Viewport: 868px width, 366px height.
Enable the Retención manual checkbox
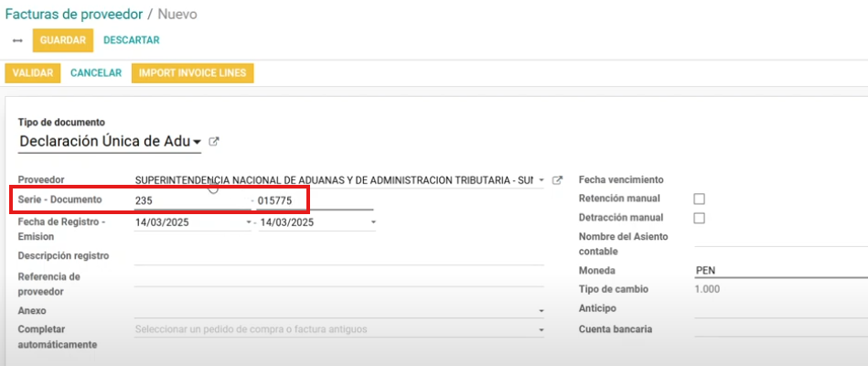(x=700, y=199)
